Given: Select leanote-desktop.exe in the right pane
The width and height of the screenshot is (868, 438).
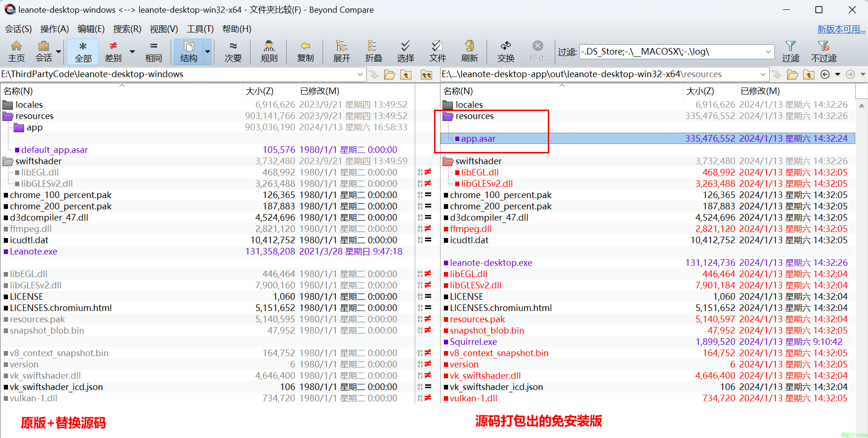Looking at the screenshot, I should coord(491,263).
